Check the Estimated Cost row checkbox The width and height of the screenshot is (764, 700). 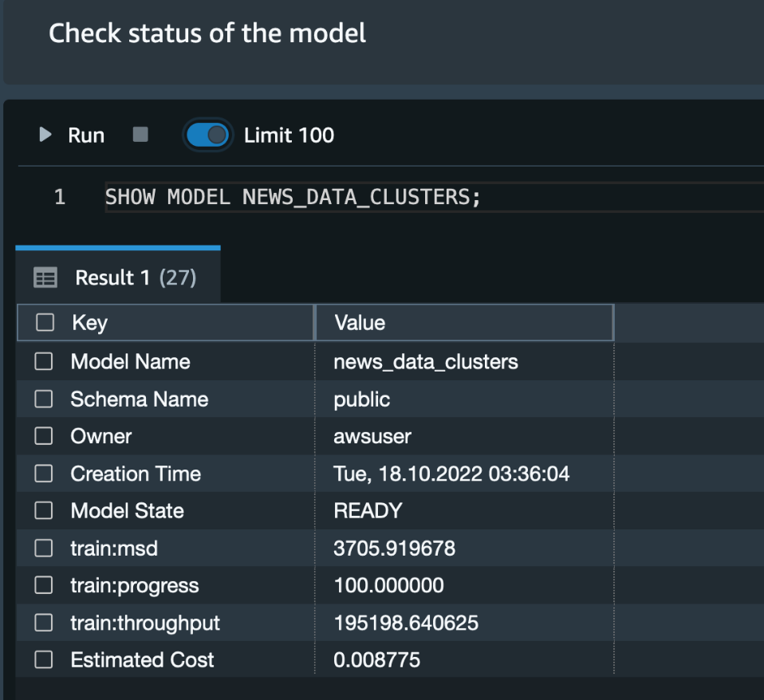[x=44, y=659]
